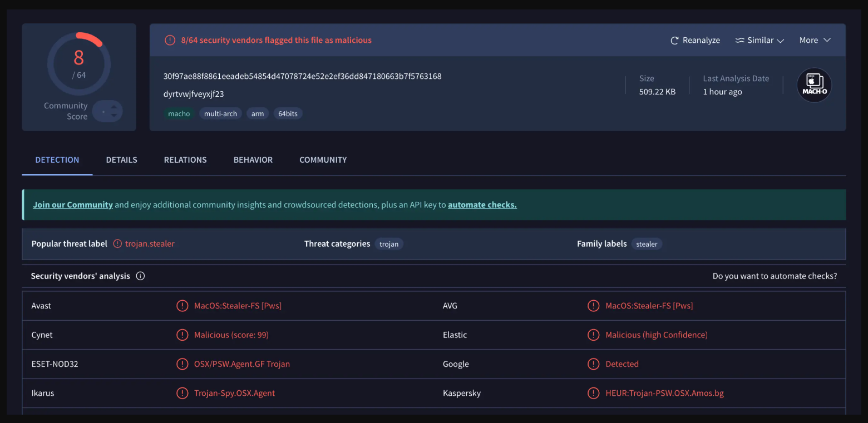Select MacOS:Stealer-FS [Pws] result from Avast
The width and height of the screenshot is (868, 423).
[x=238, y=305]
